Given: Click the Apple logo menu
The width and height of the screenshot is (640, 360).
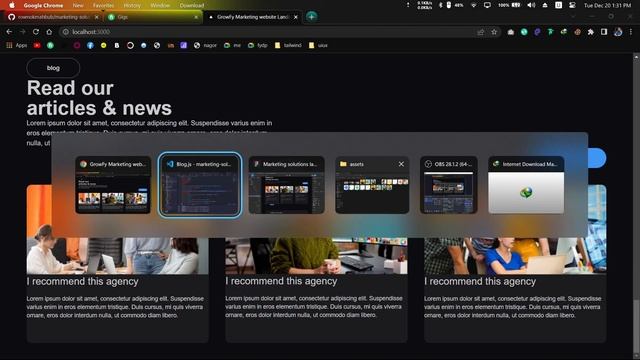Looking at the screenshot, I should click(12, 5).
